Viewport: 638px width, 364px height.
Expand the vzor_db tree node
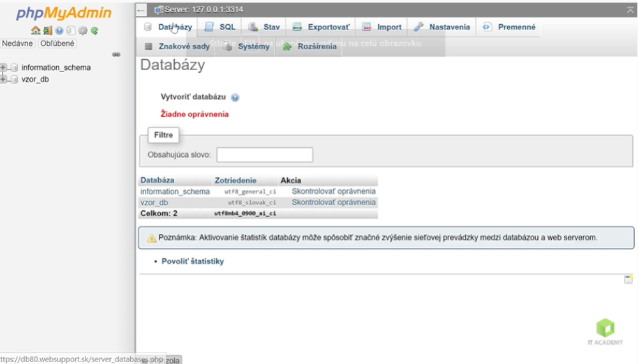tap(4, 80)
